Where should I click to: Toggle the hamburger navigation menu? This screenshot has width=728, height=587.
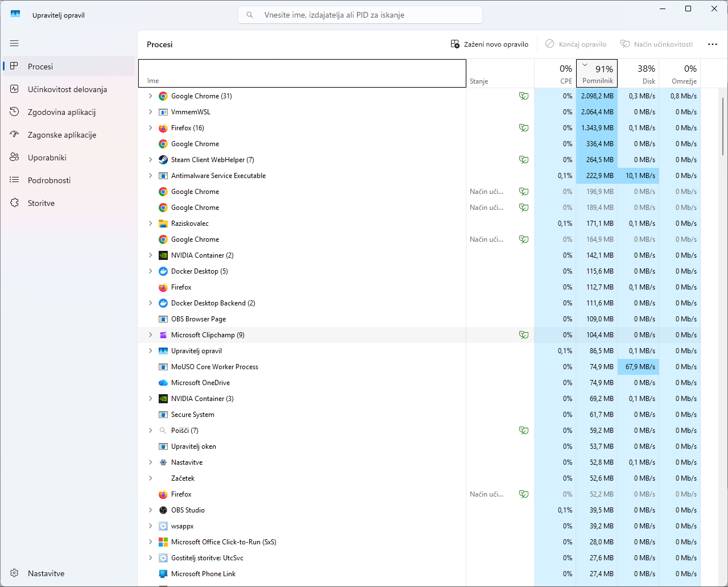[14, 43]
